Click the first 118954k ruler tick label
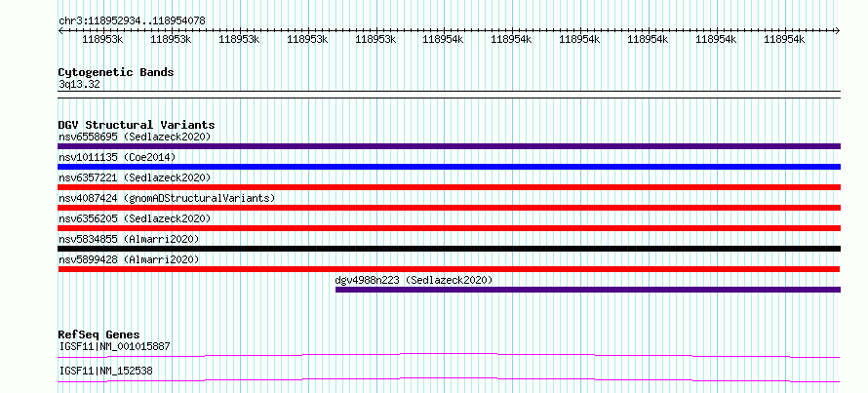Screen dimensions: 868x393 (443, 39)
